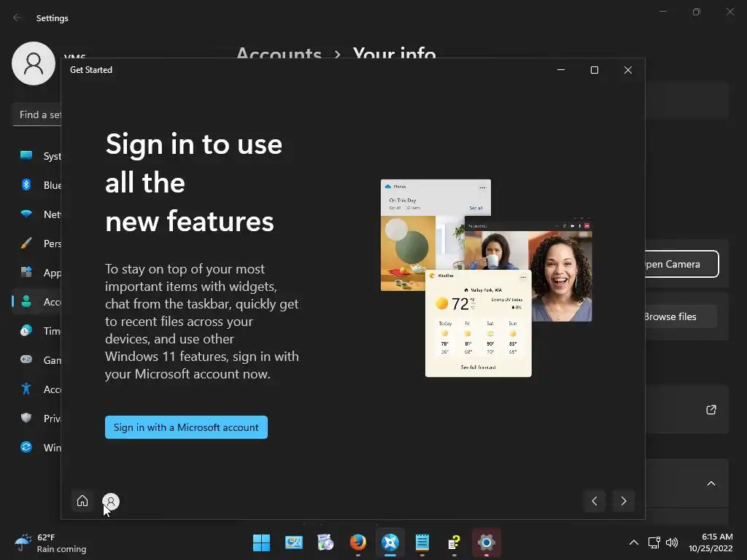Click the second taskbar app icon
Viewport: 747px width, 560px height.
point(293,542)
